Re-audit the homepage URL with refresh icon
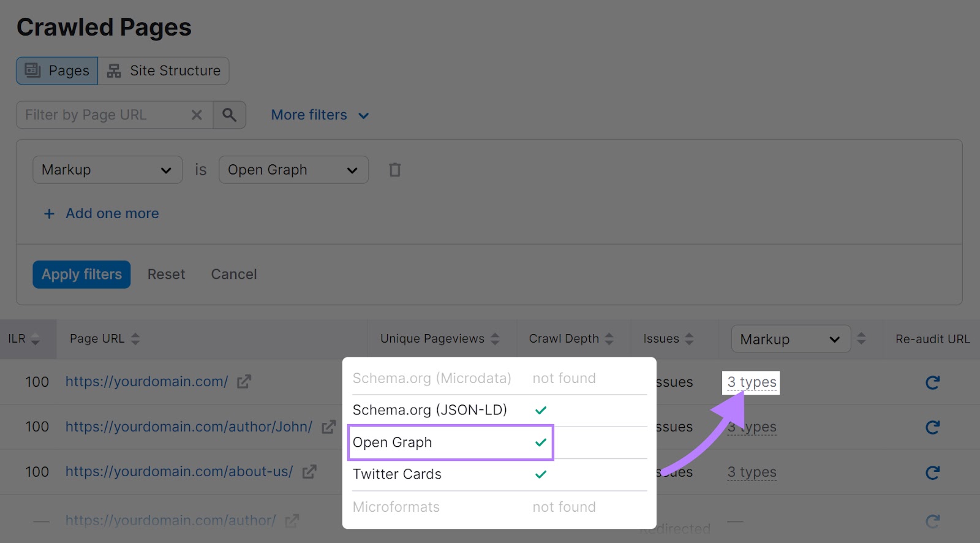 point(932,382)
